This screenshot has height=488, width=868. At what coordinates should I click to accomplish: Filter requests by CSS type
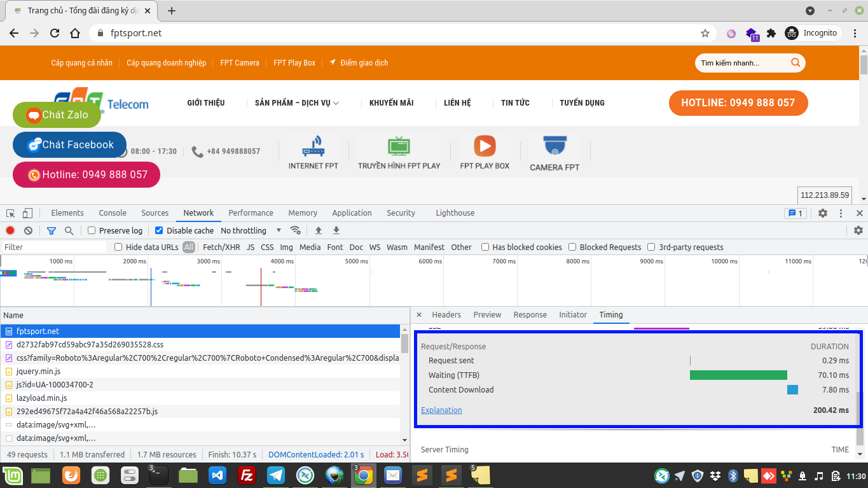point(267,247)
